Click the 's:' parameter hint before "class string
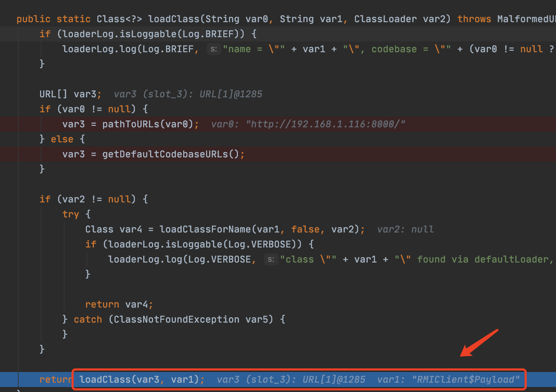Viewport: 556px width, 392px height. pos(271,259)
